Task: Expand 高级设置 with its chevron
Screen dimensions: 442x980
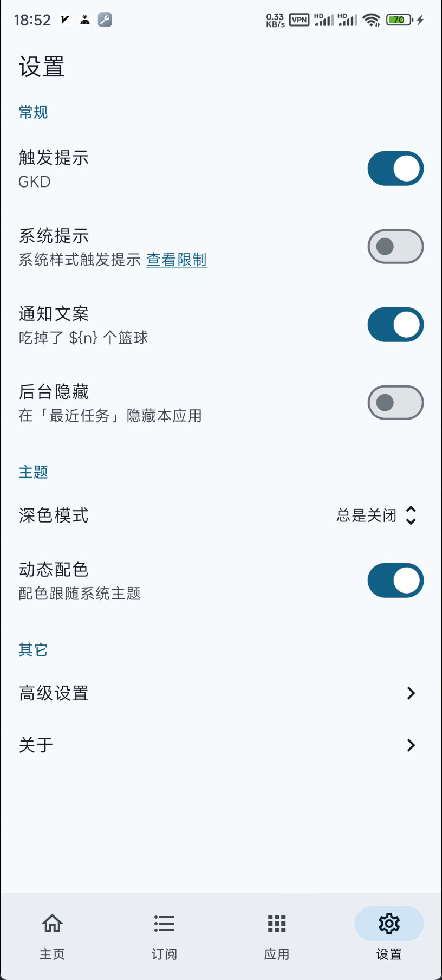Action: pyautogui.click(x=411, y=693)
